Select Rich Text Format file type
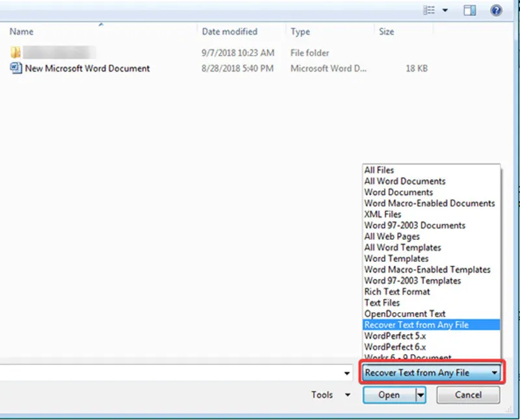520x420 pixels. coord(396,292)
